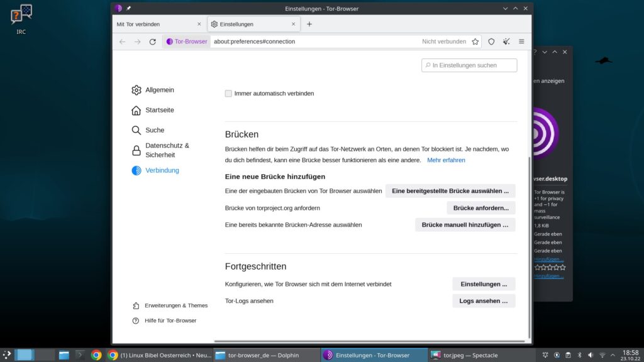Screen dimensions: 644x362
Task: Click 'Eine bereitgestellte Brücke auswählen ...' button
Action: tap(450, 191)
